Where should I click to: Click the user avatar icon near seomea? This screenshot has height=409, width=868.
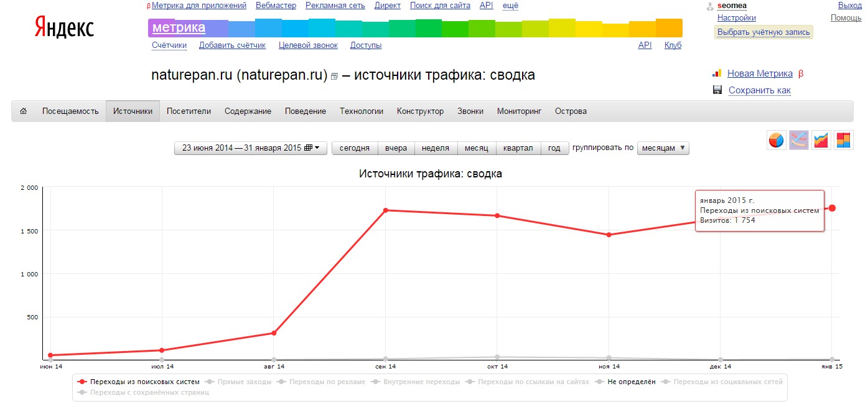tap(710, 6)
